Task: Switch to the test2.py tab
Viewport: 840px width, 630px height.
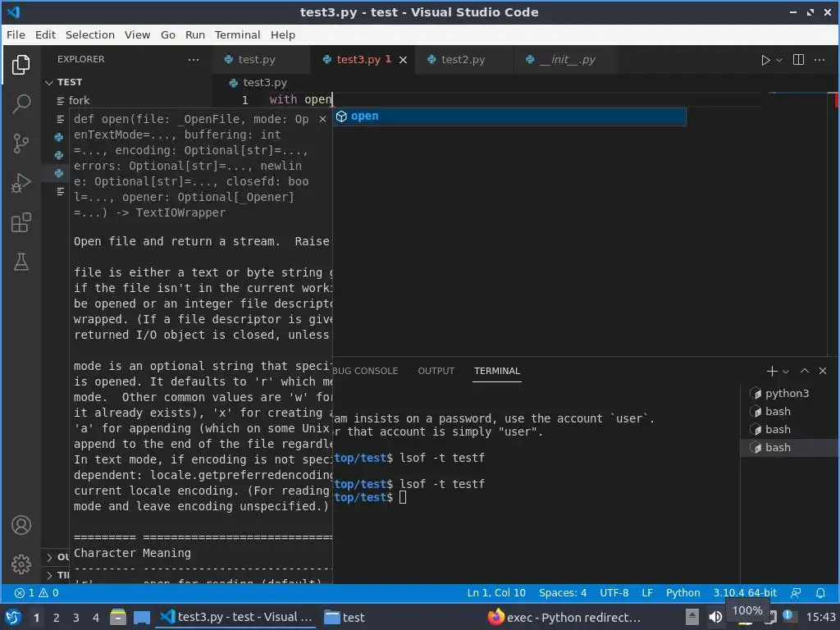Action: click(x=463, y=59)
